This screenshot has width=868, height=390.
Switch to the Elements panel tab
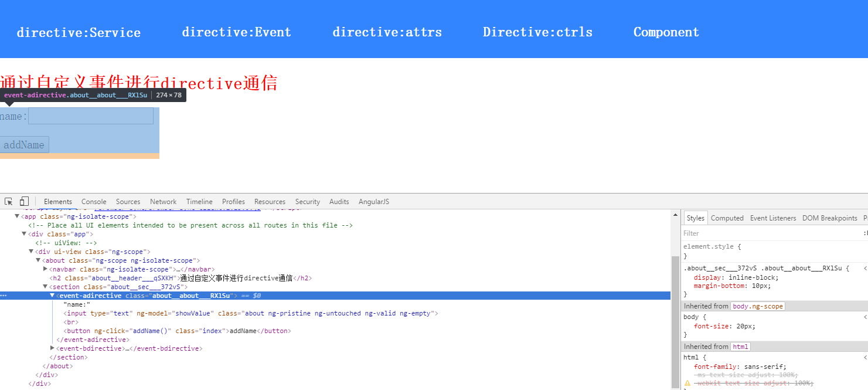[x=58, y=202]
